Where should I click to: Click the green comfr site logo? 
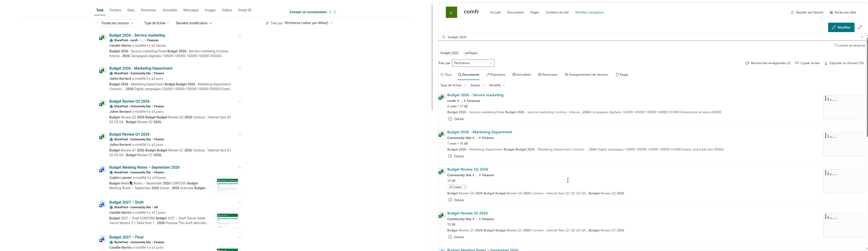[451, 13]
